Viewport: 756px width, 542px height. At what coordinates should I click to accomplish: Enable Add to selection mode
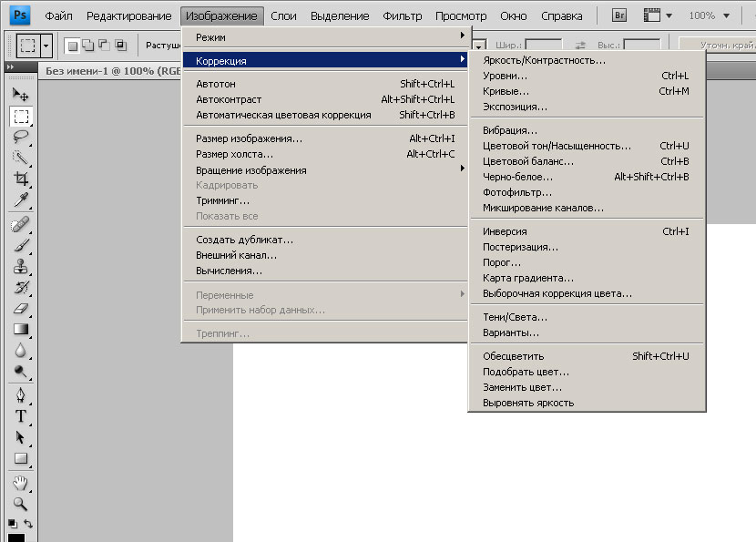click(88, 46)
